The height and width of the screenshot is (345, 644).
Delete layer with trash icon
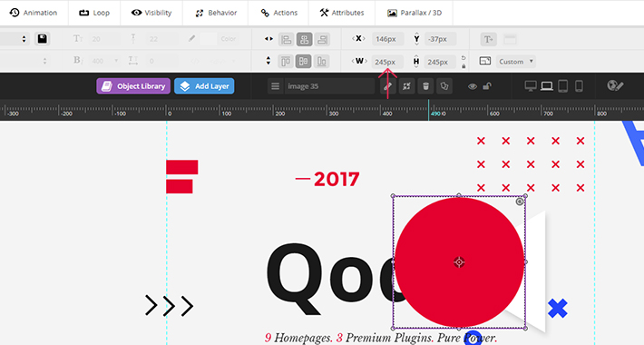pyautogui.click(x=425, y=86)
